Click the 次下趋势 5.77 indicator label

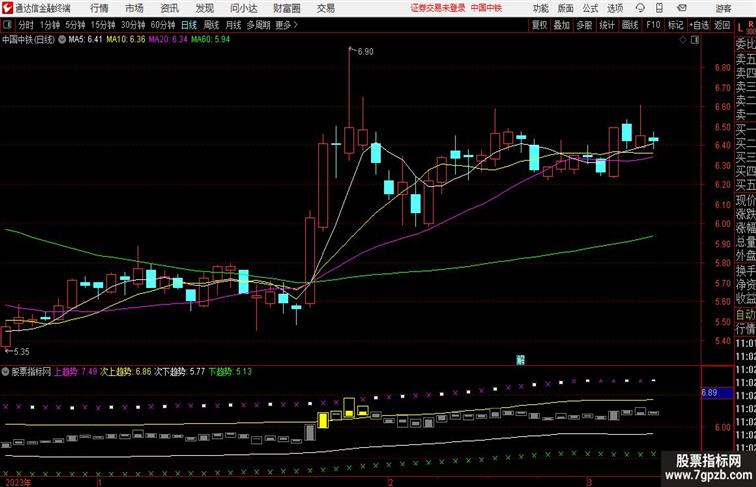tap(179, 372)
